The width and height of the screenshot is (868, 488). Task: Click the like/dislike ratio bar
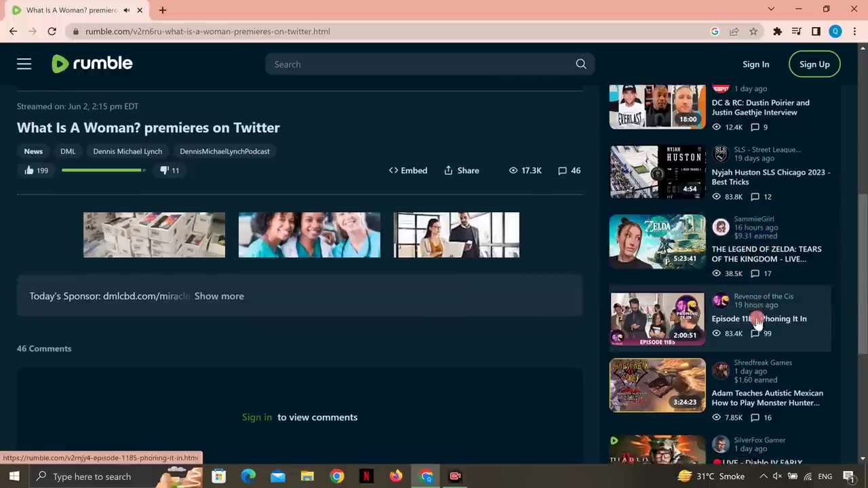tap(104, 170)
